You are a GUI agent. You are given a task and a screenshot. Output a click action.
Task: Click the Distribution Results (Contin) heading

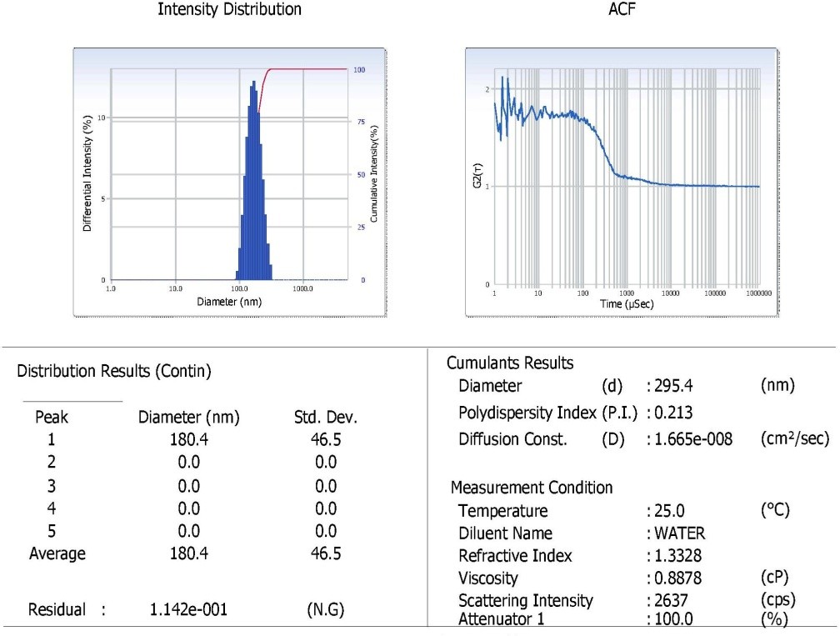(x=114, y=373)
